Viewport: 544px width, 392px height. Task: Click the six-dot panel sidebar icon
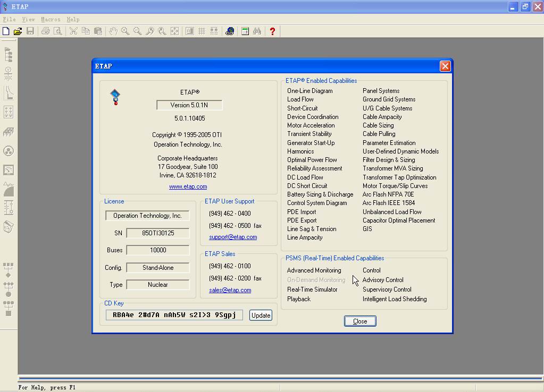(9, 112)
